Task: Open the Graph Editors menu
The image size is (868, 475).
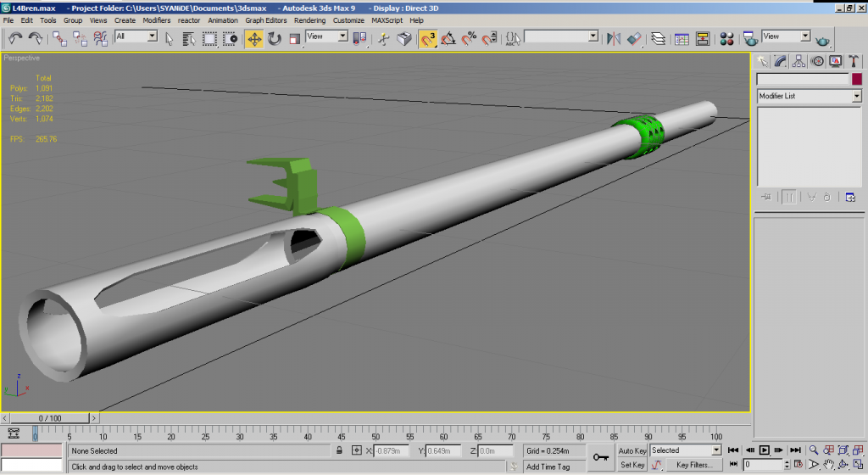Action: pyautogui.click(x=265, y=20)
